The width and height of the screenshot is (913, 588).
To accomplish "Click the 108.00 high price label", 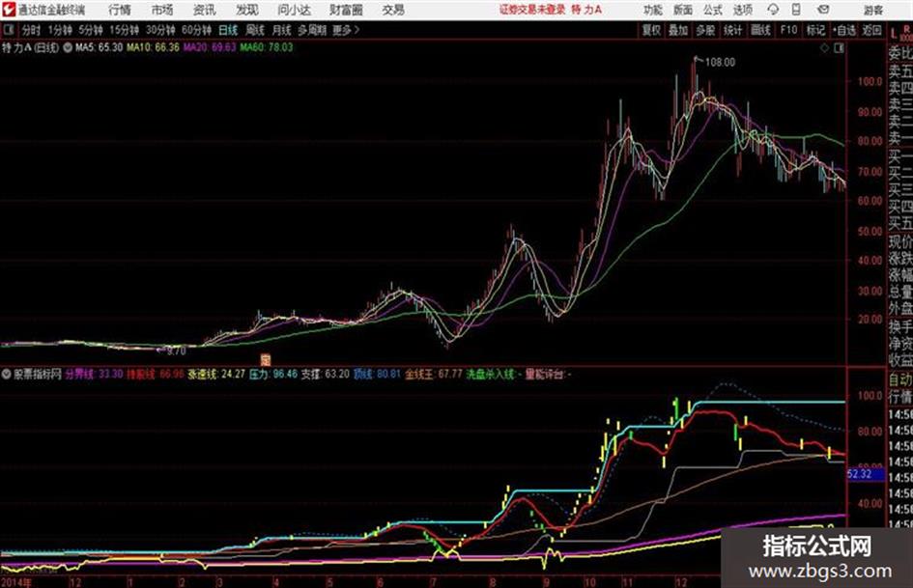I will coord(720,63).
